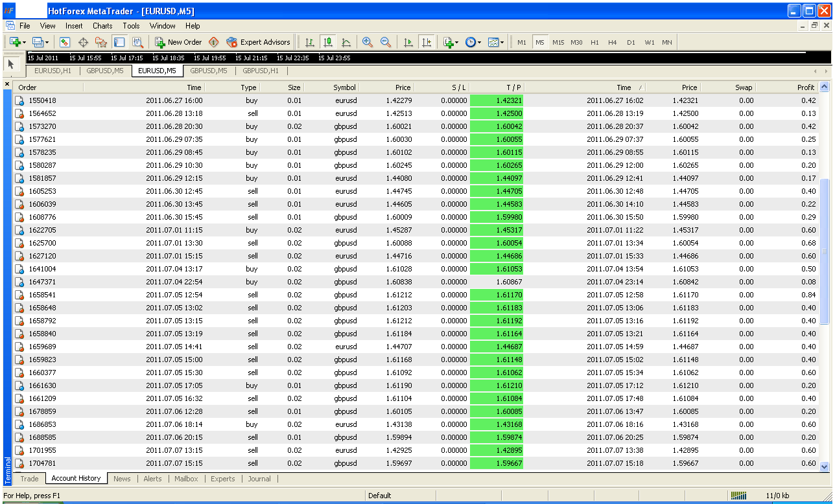Click scrollbar up arrow in history list
This screenshot has width=835, height=504.
825,87
